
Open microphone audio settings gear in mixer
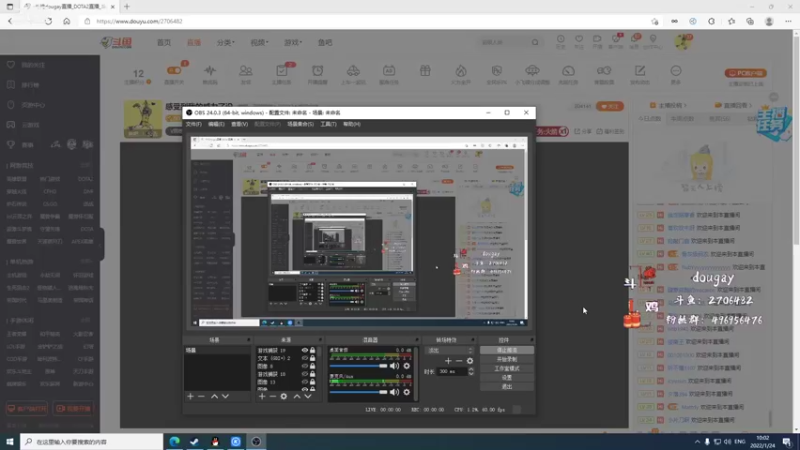tap(407, 392)
